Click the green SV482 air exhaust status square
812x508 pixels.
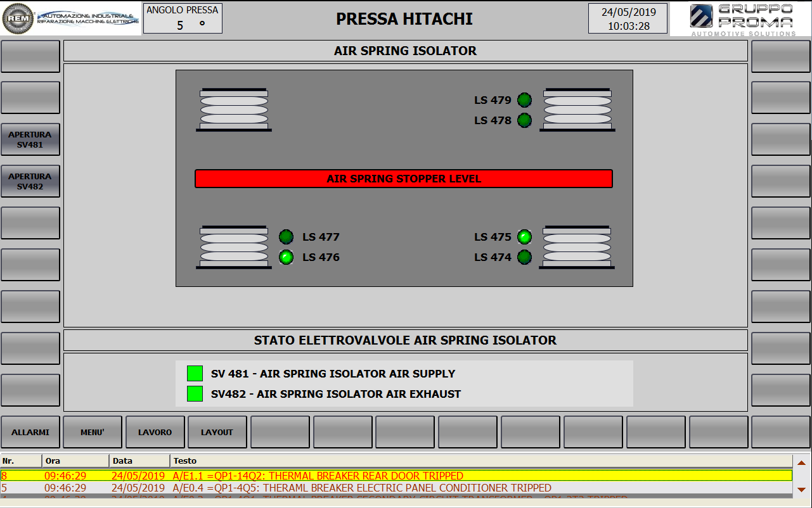pos(195,394)
